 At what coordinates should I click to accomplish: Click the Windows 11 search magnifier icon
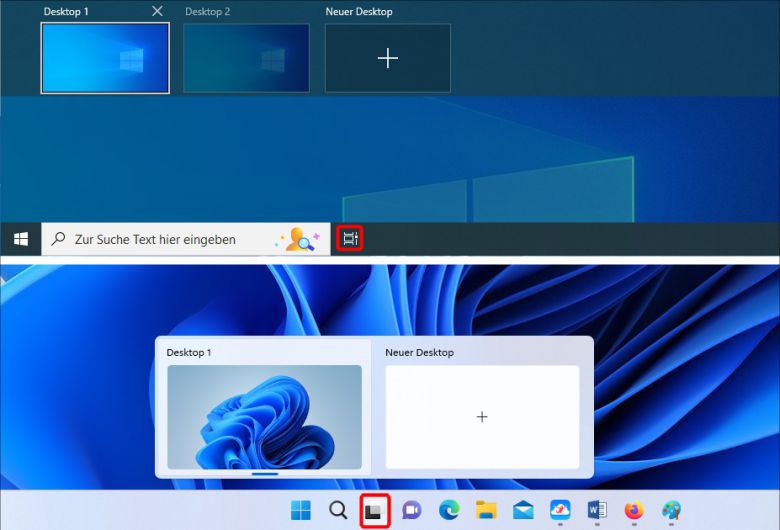[338, 511]
